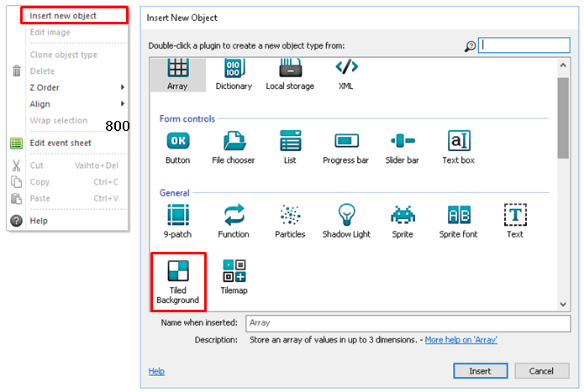Select the Shadow Light plugin
Viewport: 584px width, 392px height.
[x=346, y=215]
